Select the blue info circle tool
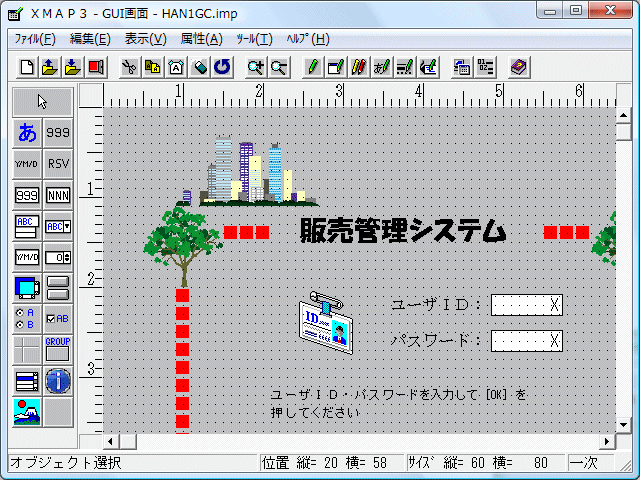640x480 pixels. point(58,381)
